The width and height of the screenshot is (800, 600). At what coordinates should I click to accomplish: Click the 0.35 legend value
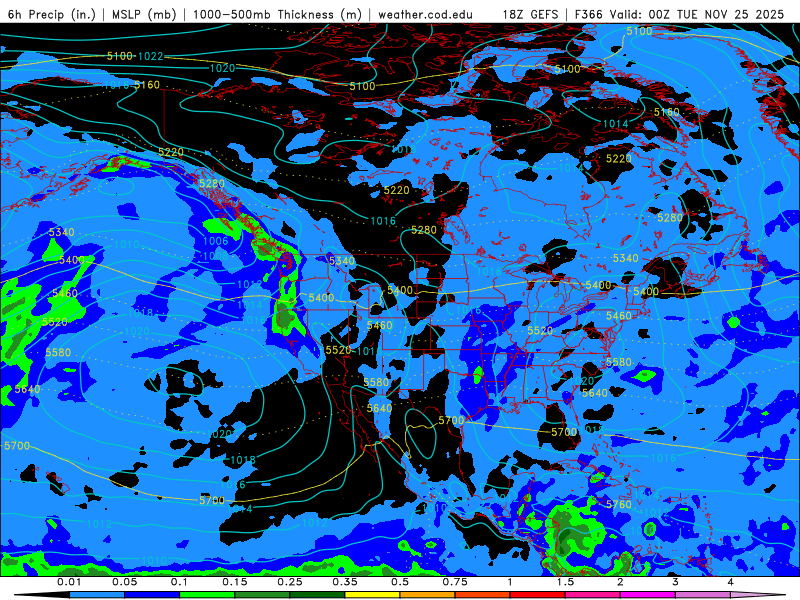(345, 582)
